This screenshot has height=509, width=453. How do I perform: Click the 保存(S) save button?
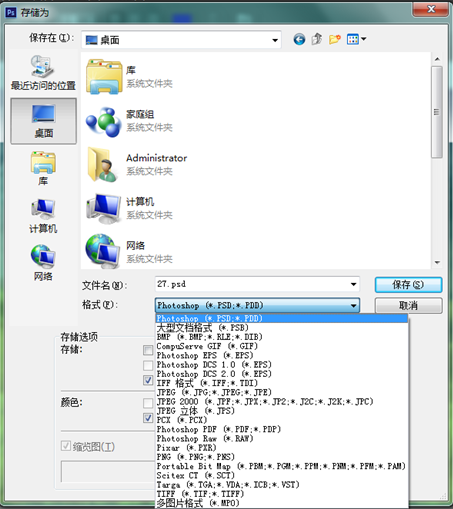pyautogui.click(x=408, y=285)
